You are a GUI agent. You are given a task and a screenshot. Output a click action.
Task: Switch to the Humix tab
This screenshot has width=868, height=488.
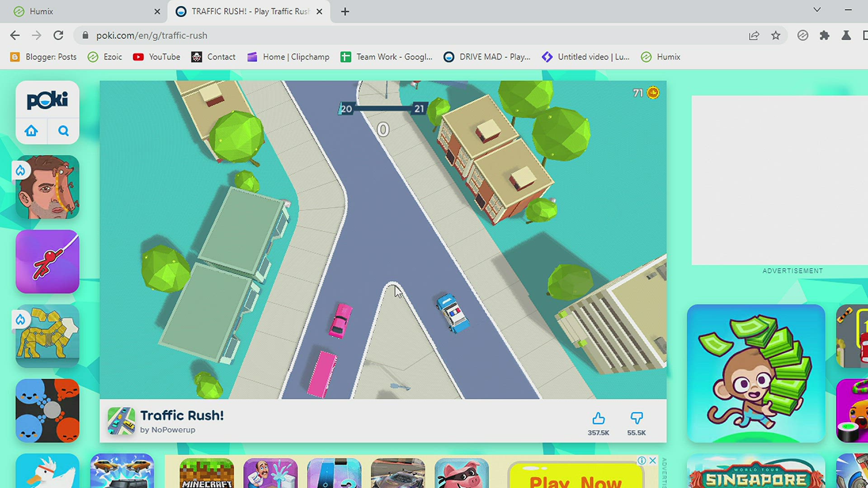point(81,11)
